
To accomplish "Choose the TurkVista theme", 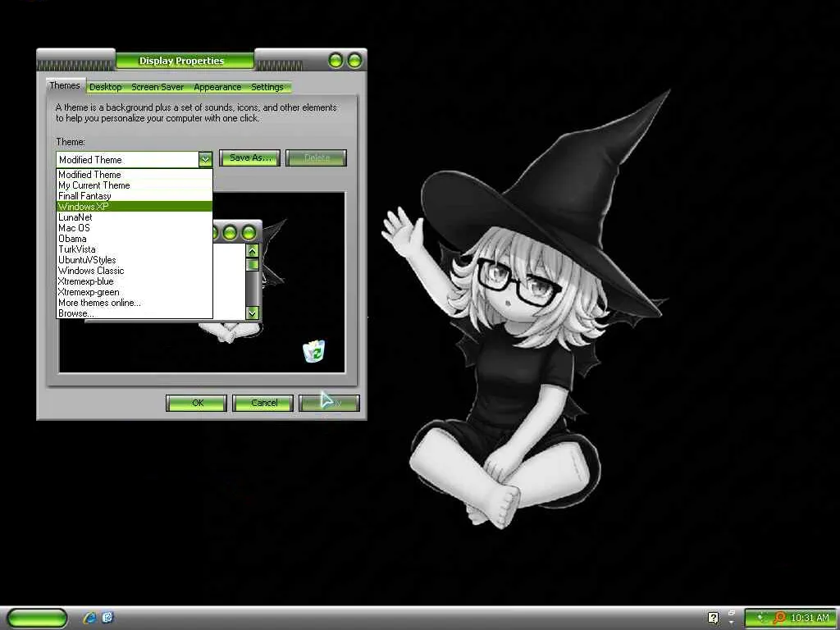I will coord(135,249).
